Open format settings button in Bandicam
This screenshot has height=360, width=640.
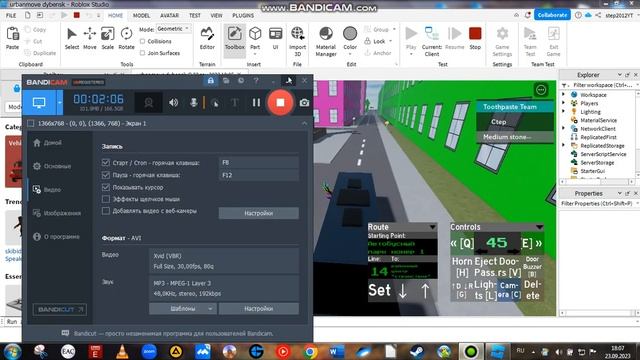click(x=258, y=309)
